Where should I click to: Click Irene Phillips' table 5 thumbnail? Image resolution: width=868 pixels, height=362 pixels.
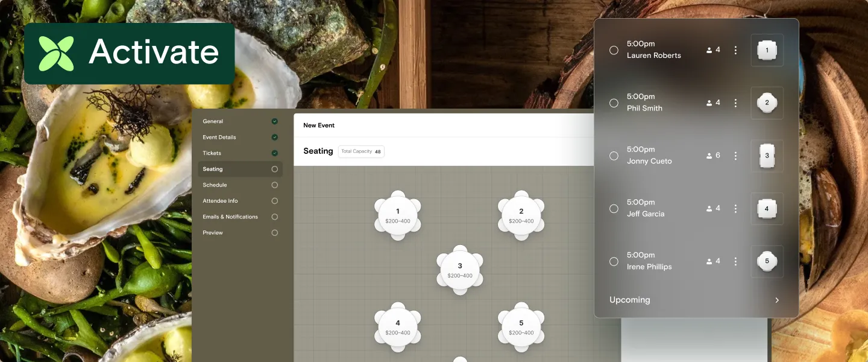pyautogui.click(x=767, y=261)
